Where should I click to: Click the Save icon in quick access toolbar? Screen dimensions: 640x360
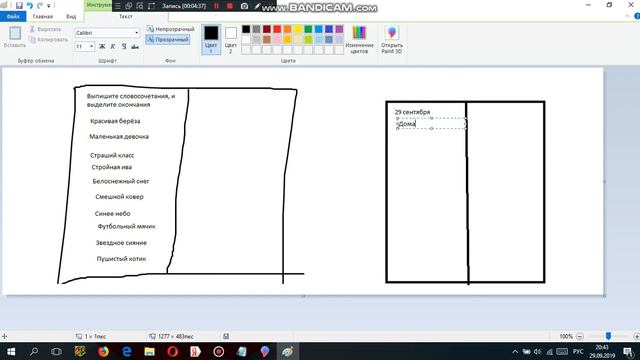point(19,5)
